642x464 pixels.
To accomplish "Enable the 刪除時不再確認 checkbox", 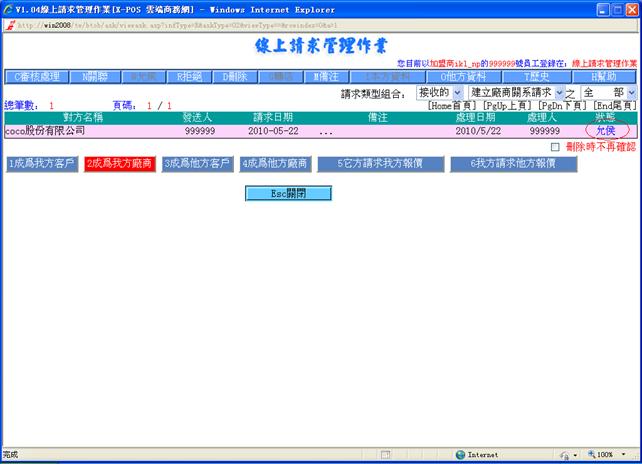I will point(555,147).
